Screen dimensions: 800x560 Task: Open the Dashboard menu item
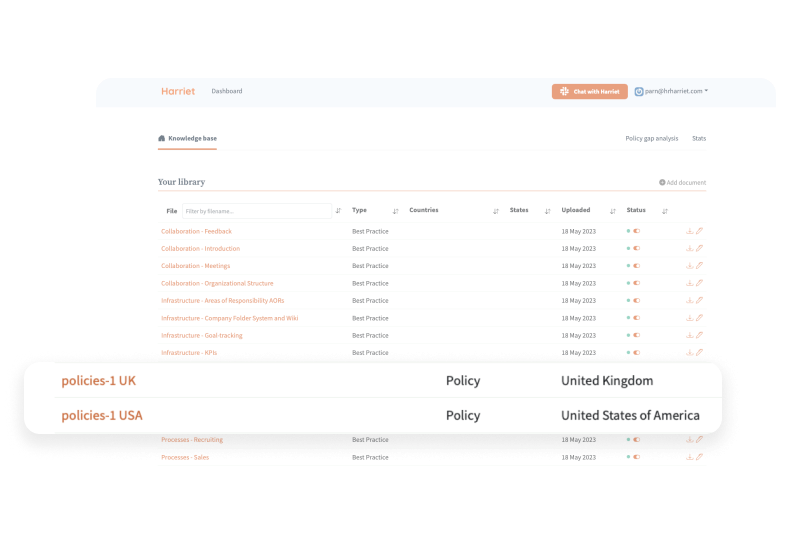pos(227,91)
